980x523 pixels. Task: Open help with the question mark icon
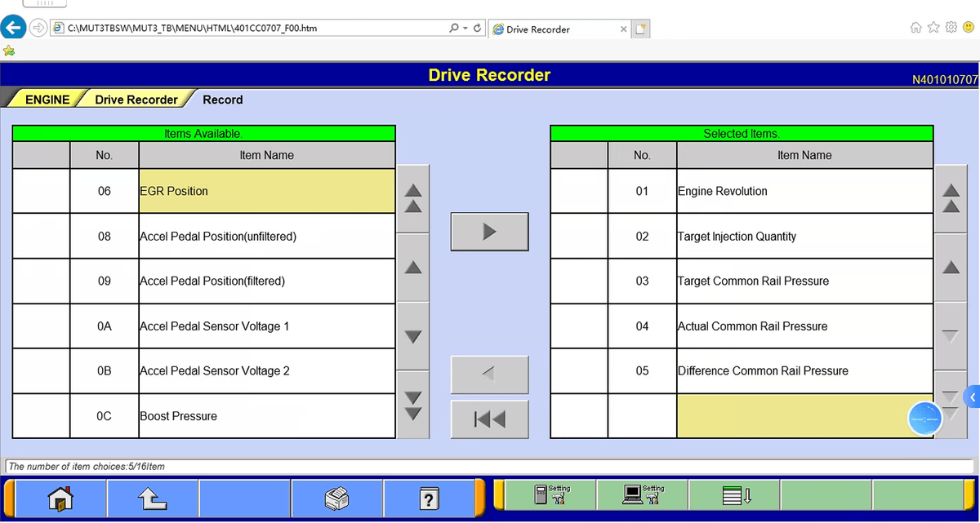click(429, 498)
